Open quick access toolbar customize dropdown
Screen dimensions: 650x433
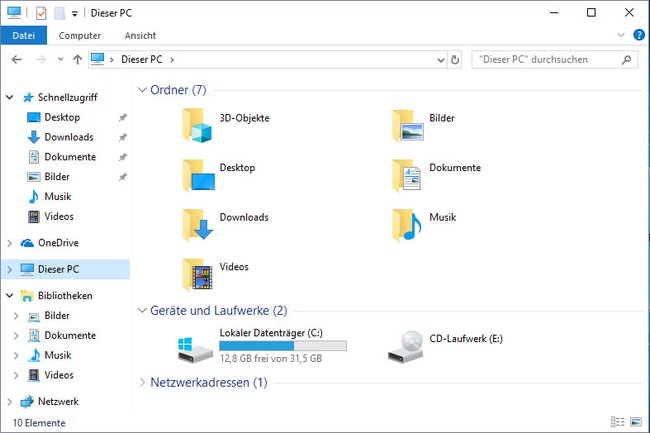75,14
